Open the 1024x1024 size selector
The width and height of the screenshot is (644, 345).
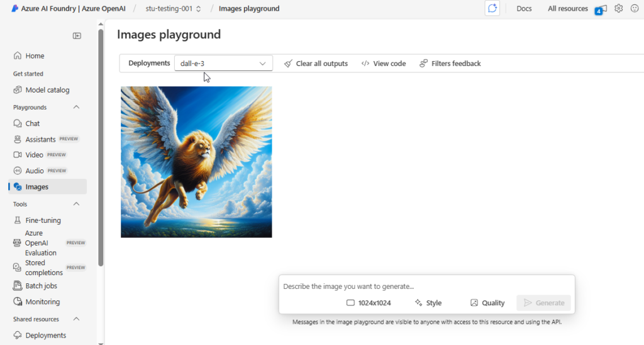click(x=369, y=303)
